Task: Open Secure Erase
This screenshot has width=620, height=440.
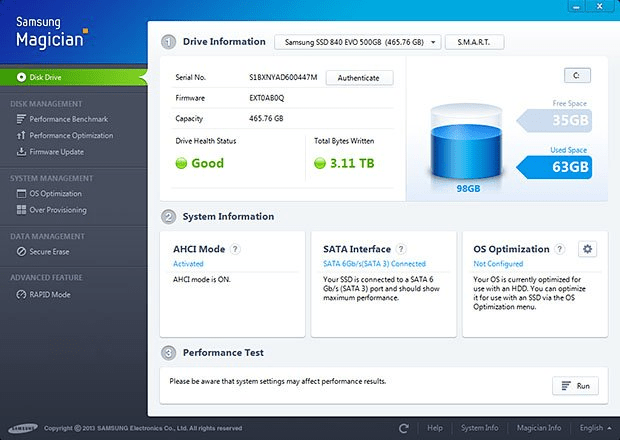Action: (x=49, y=252)
